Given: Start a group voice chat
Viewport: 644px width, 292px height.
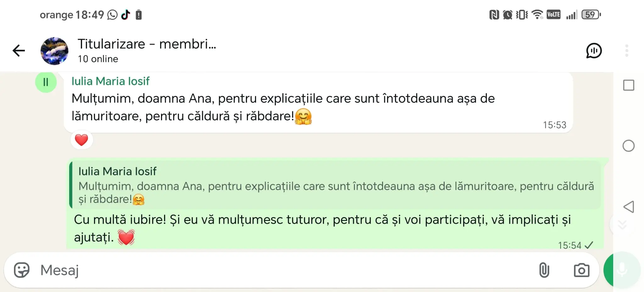Looking at the screenshot, I should [594, 51].
